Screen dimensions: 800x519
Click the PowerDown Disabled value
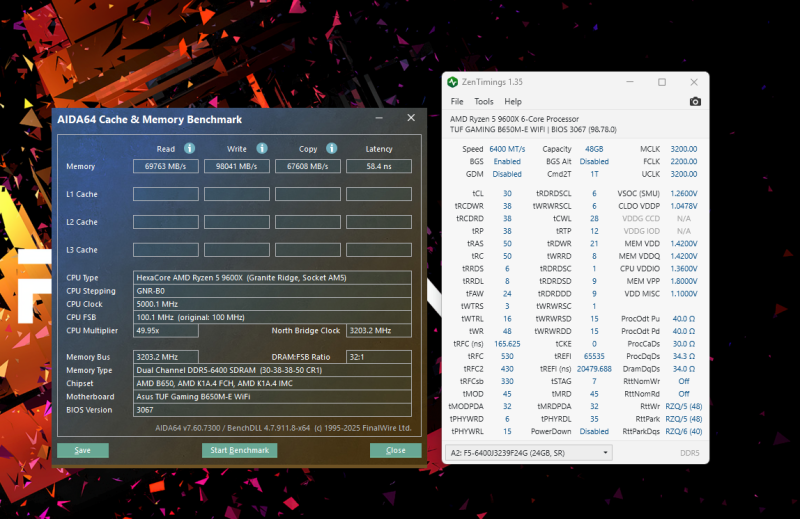pyautogui.click(x=594, y=431)
